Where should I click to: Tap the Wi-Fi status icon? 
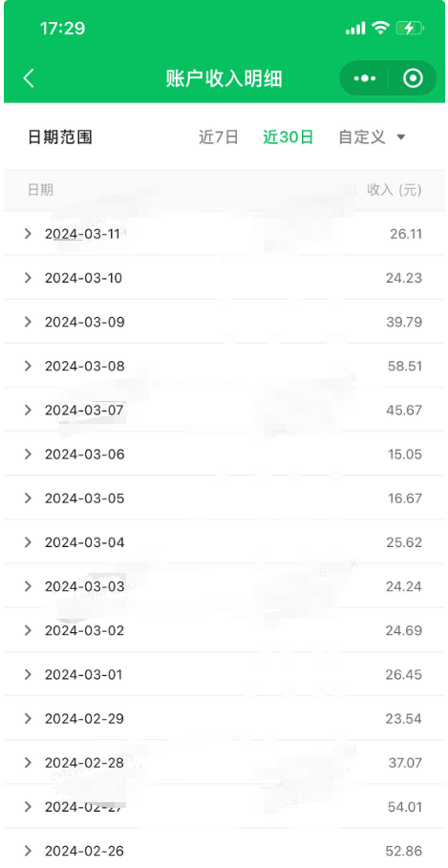point(380,28)
